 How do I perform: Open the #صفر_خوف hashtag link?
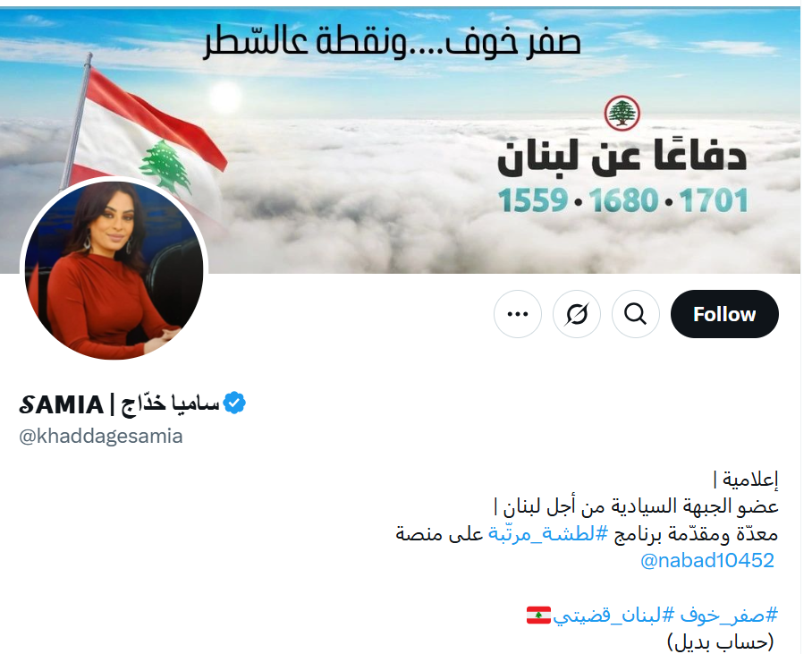pos(729,616)
